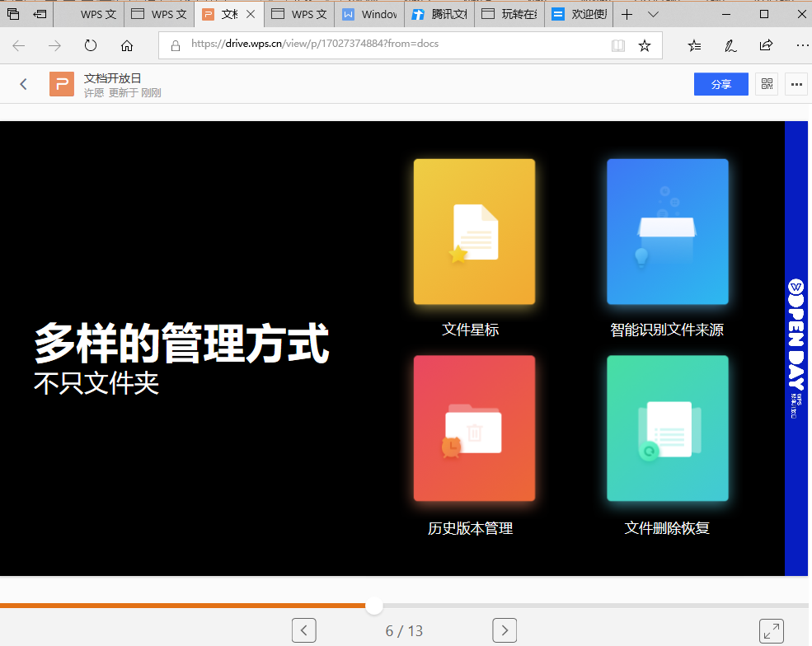Go back using the document header arrow
This screenshot has width=812, height=646.
click(x=24, y=84)
